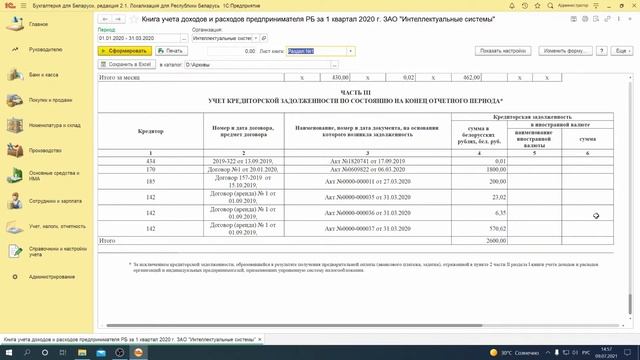Click Изменить форму button

pos(565,51)
